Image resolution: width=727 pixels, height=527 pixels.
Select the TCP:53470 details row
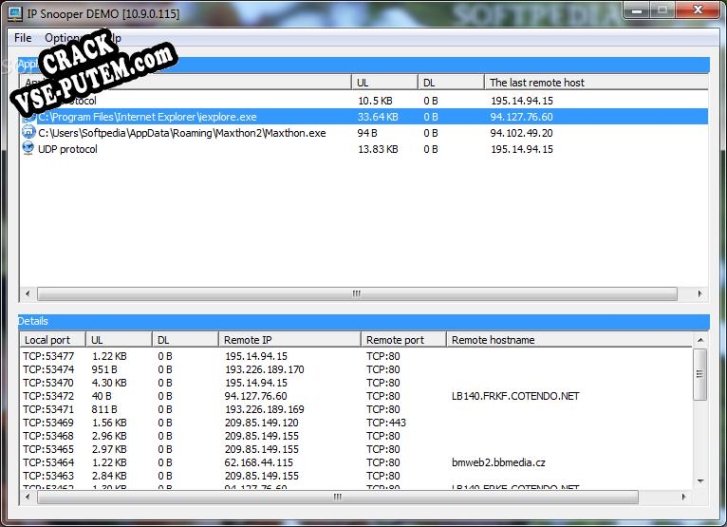tap(356, 383)
